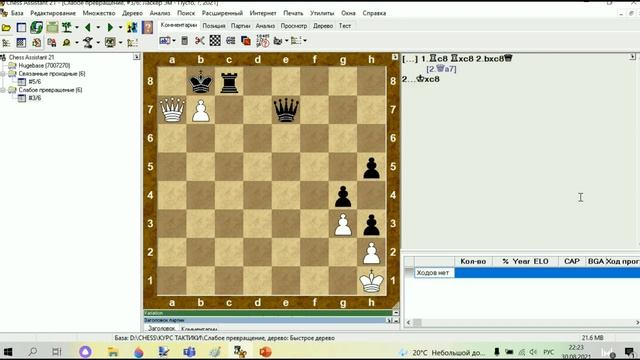This screenshot has height=360, width=640.
Task: Click the desk lamp icon in second toolbar row
Action: tap(88, 42)
